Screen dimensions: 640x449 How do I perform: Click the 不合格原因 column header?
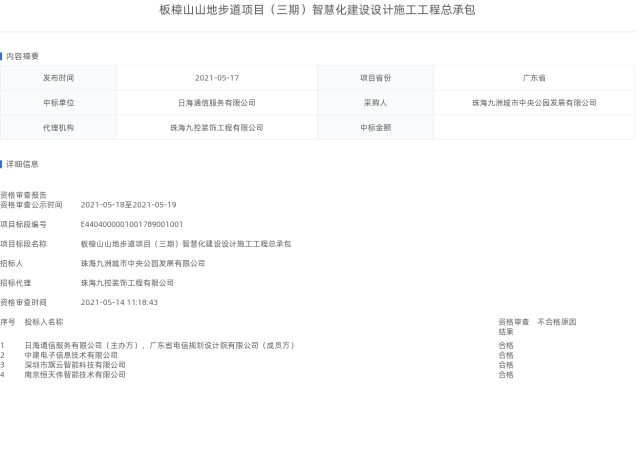point(557,322)
